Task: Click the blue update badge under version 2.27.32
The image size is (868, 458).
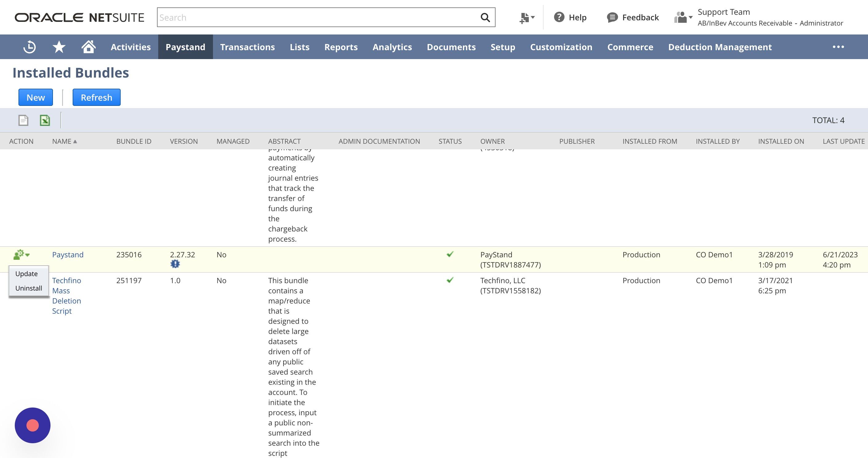Action: click(175, 264)
